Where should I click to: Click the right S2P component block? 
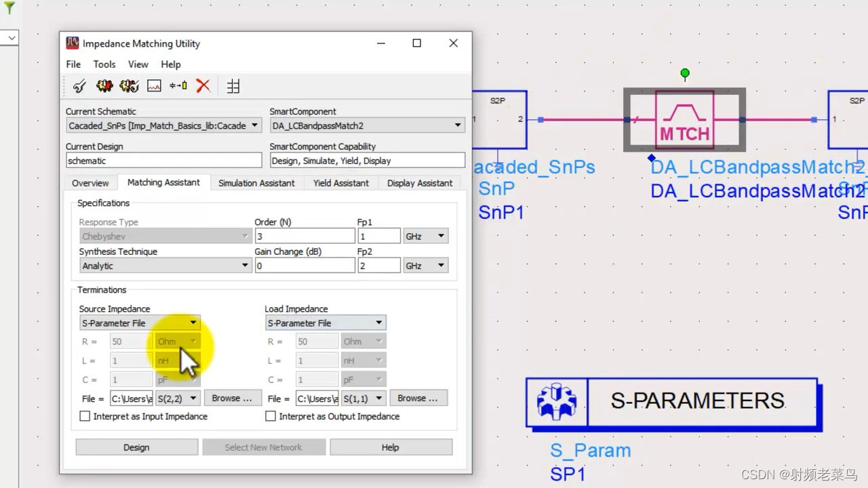848,119
